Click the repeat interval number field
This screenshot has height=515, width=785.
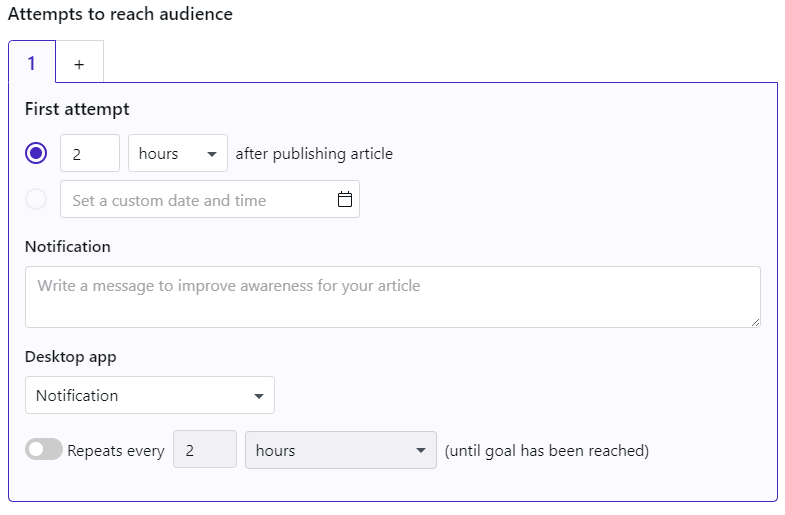(x=205, y=449)
